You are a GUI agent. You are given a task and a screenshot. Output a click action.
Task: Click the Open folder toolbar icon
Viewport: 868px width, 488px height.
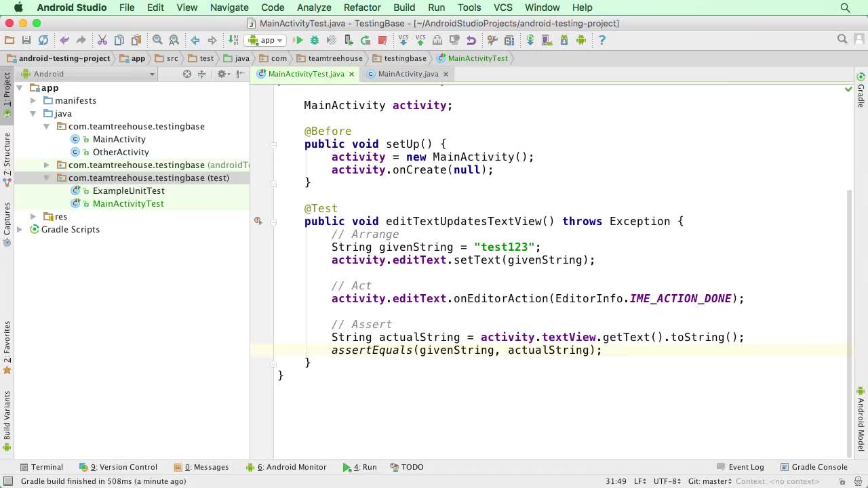pyautogui.click(x=9, y=40)
